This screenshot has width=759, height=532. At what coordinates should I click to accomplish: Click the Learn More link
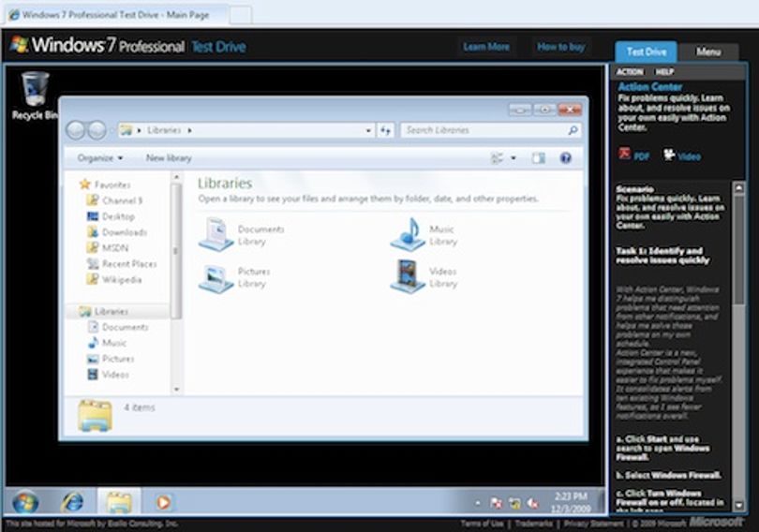(486, 47)
